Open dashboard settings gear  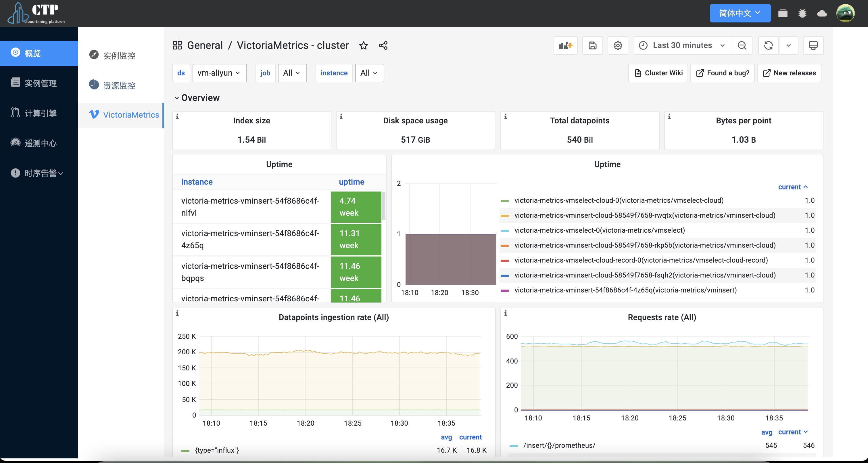point(618,45)
